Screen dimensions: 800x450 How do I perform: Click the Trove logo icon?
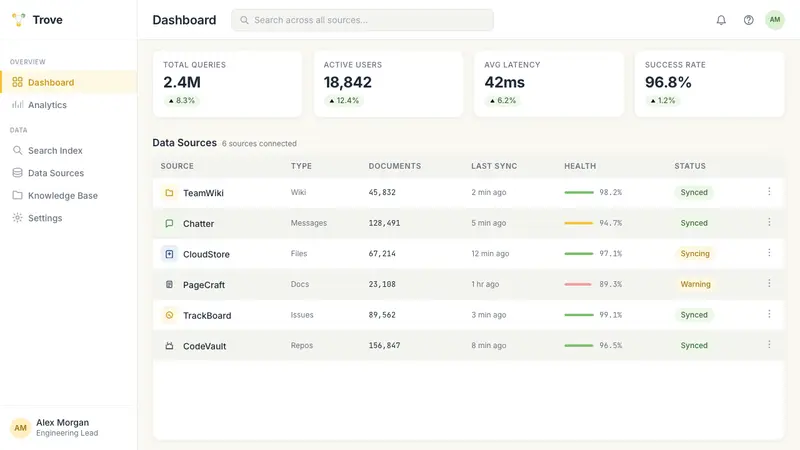pos(19,20)
